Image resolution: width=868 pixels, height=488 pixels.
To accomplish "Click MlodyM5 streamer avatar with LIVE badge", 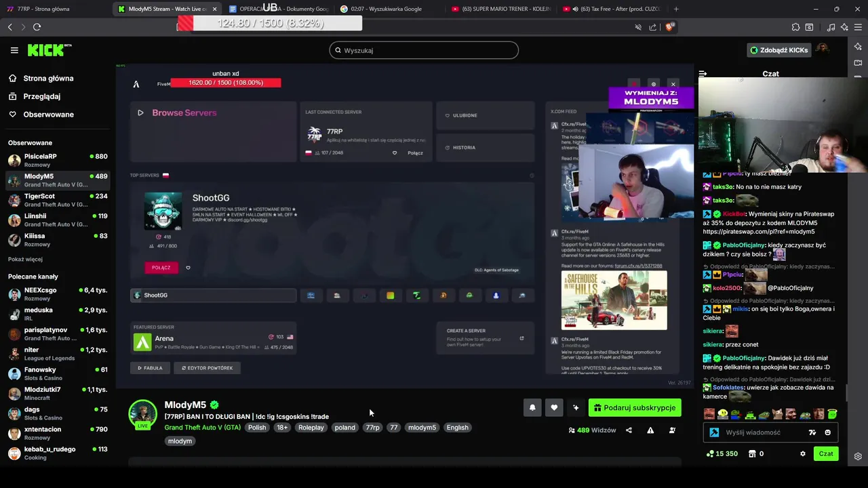I will coord(142,414).
